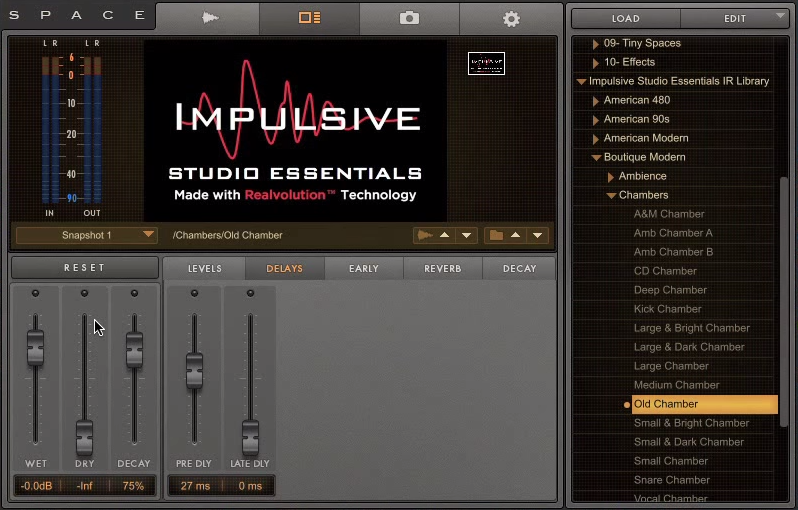Toggle the LED button above WET fader
Viewport: 798px width, 510px height.
(35, 293)
